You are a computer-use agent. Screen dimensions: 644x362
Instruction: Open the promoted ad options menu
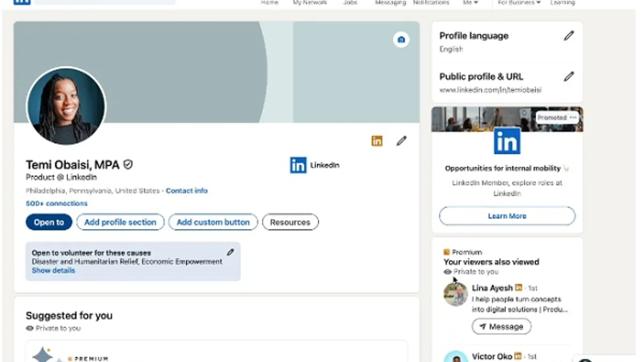point(574,117)
